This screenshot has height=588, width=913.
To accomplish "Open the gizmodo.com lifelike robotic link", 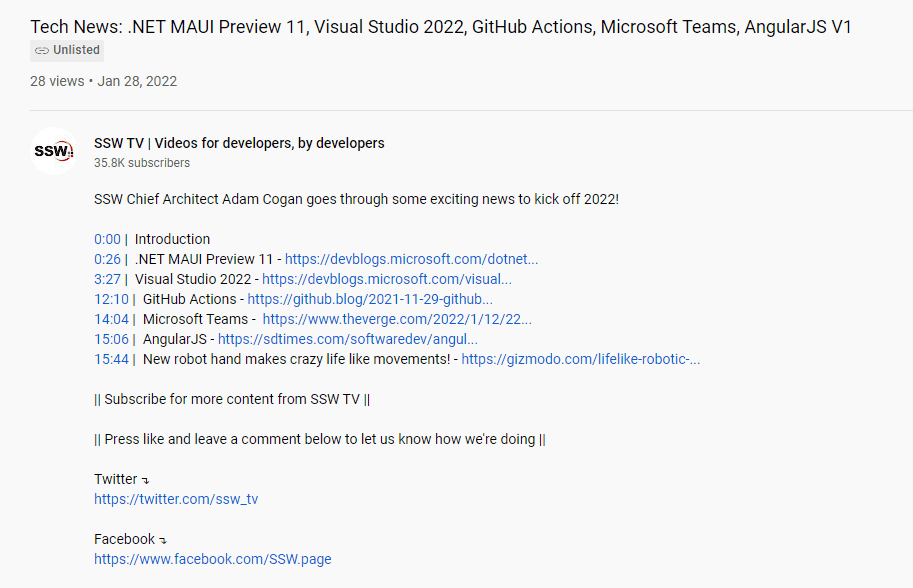I will point(580,359).
